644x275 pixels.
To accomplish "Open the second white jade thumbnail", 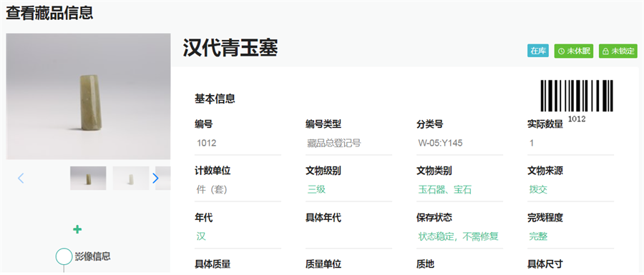I will [131, 179].
